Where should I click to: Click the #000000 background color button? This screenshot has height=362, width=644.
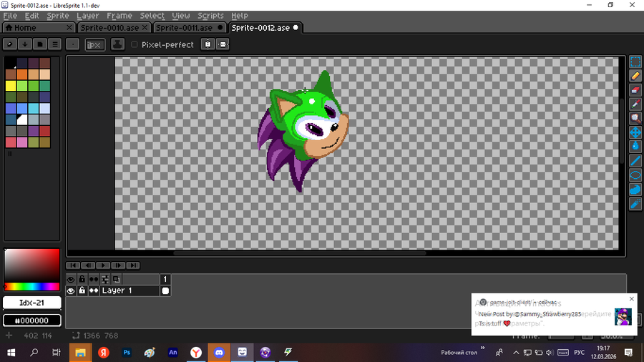(32, 320)
